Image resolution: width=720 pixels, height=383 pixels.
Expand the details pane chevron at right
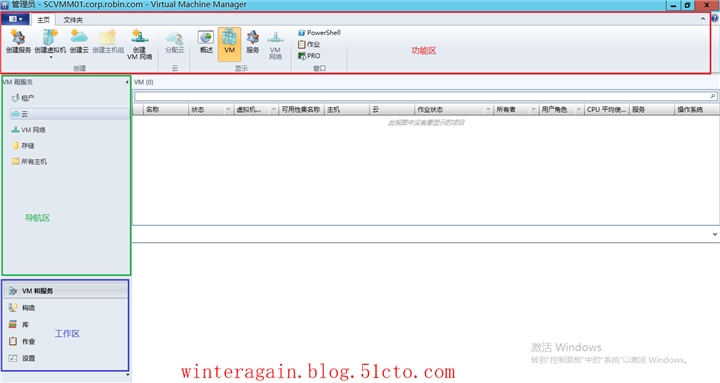pos(715,234)
